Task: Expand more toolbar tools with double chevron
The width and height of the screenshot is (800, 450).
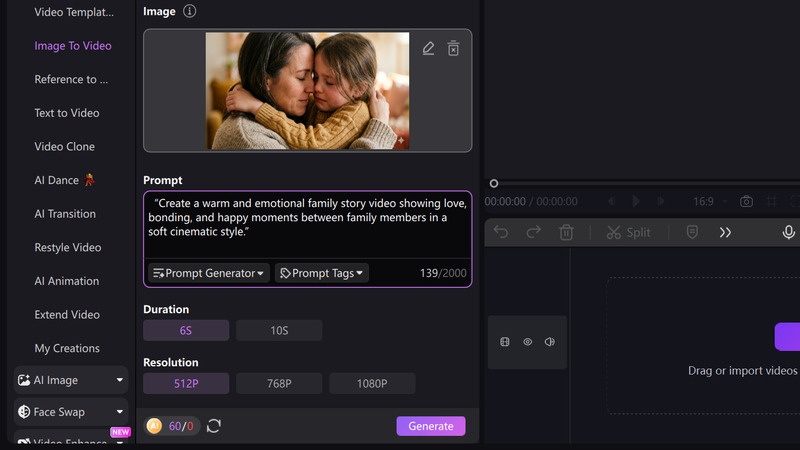Action: (725, 233)
